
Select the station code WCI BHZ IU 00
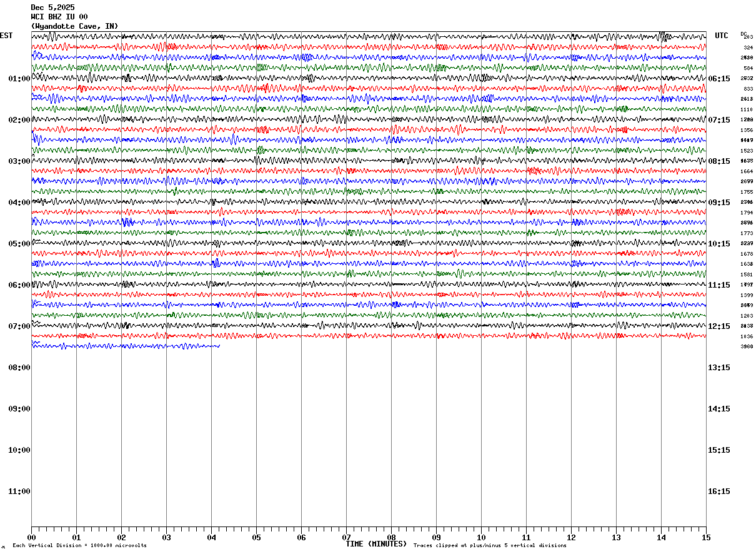coord(59,17)
